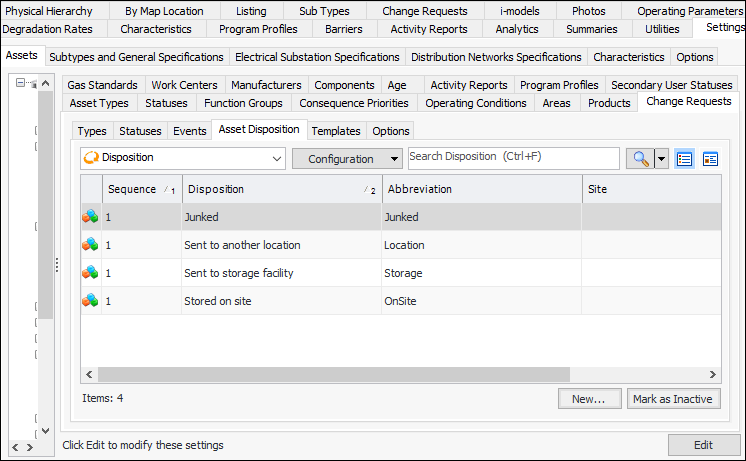
Task: Focus the Search Disposition field
Action: point(513,158)
